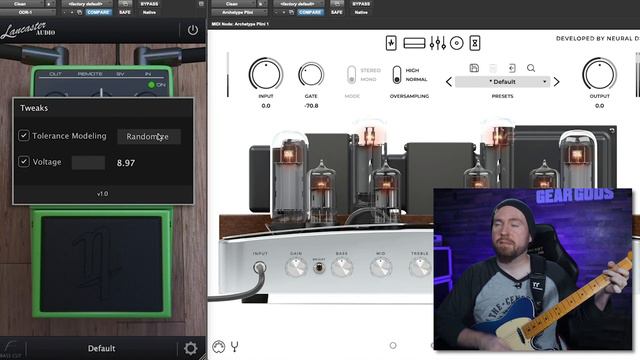Image resolution: width=640 pixels, height=360 pixels.
Task: Click the plugin window target icon in the ODR-1 header
Action: [x=201, y=4]
